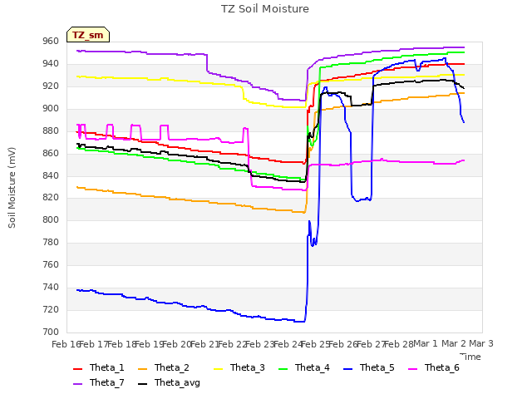Select the Theta_2 legend label
This screenshot has width=532, height=399.
pos(172,367)
